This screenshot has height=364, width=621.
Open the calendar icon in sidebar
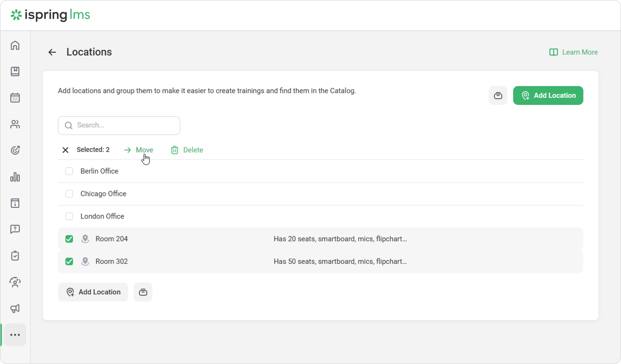click(15, 98)
